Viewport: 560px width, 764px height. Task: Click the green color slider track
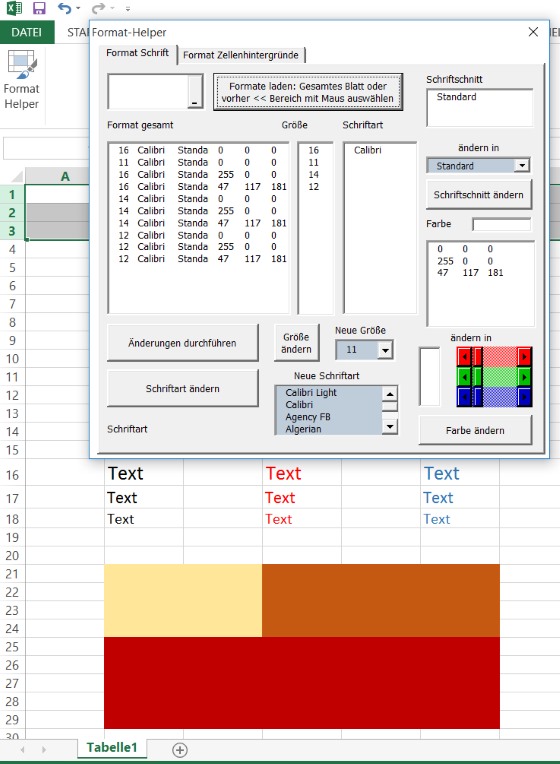(x=500, y=377)
